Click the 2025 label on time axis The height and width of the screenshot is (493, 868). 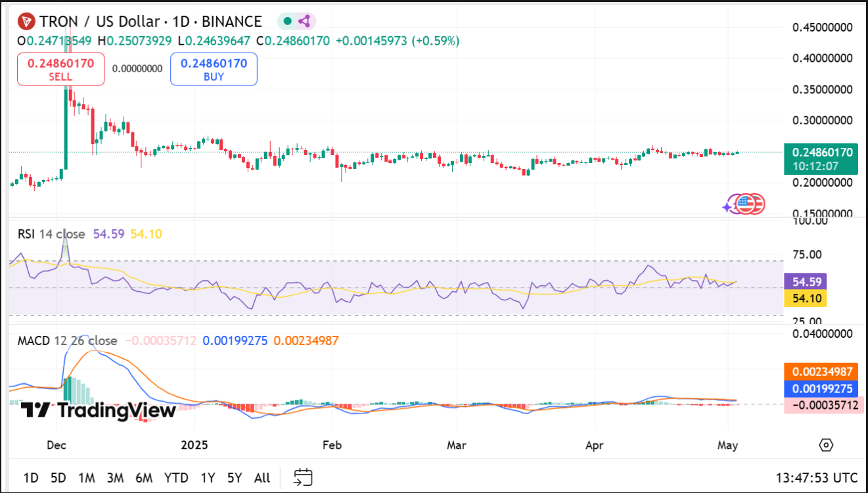pos(194,445)
